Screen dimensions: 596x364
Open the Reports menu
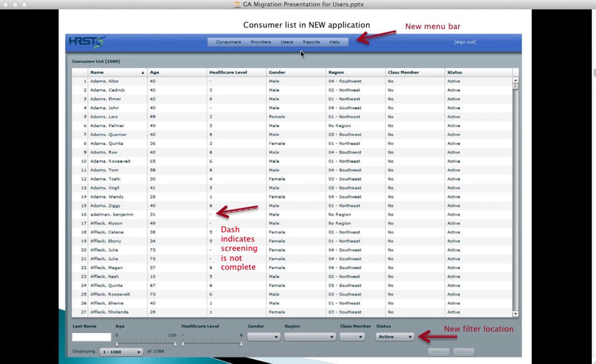click(311, 42)
